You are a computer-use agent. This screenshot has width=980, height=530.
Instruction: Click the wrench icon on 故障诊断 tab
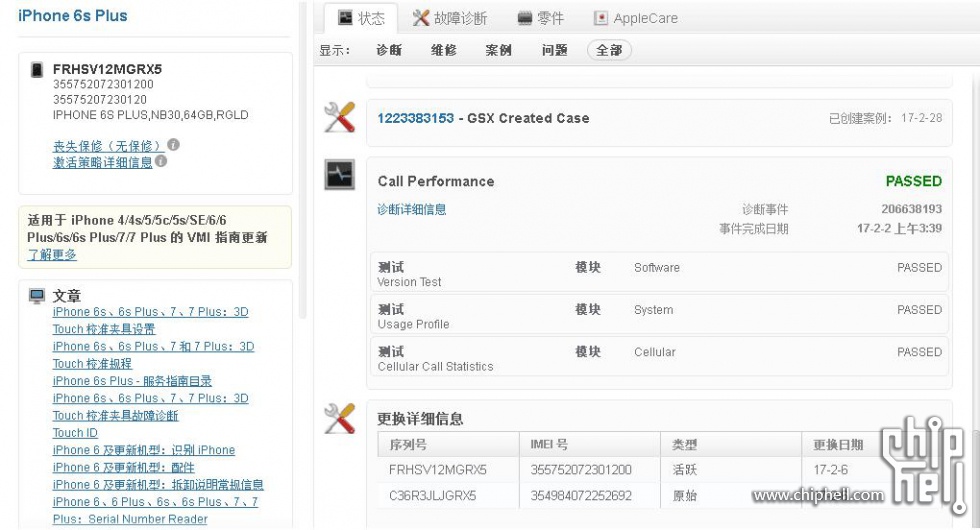[x=421, y=18]
